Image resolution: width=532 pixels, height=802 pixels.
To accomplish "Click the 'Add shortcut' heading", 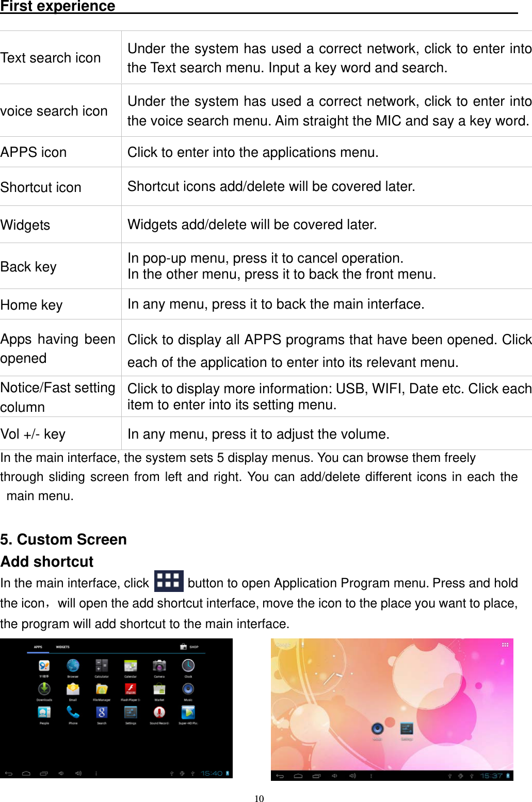I will (47, 562).
